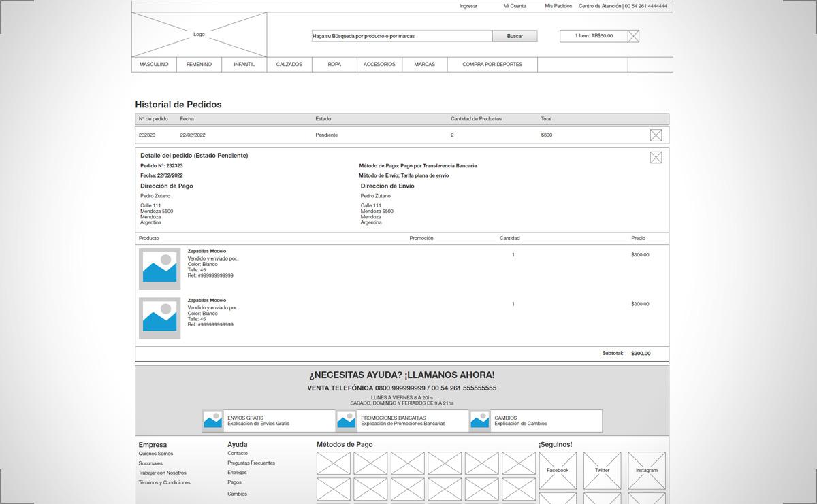
Task: Click the Subtotal $300.00 value
Action: pyautogui.click(x=641, y=354)
